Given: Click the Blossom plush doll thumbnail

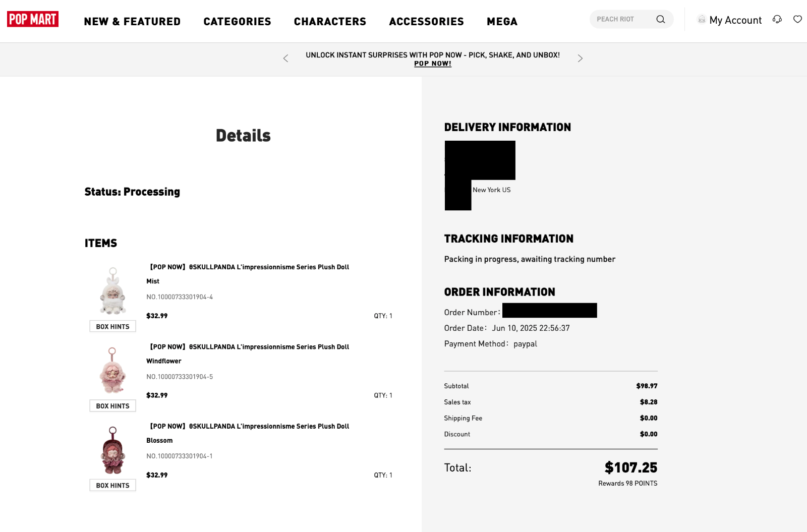Looking at the screenshot, I should 112,451.
